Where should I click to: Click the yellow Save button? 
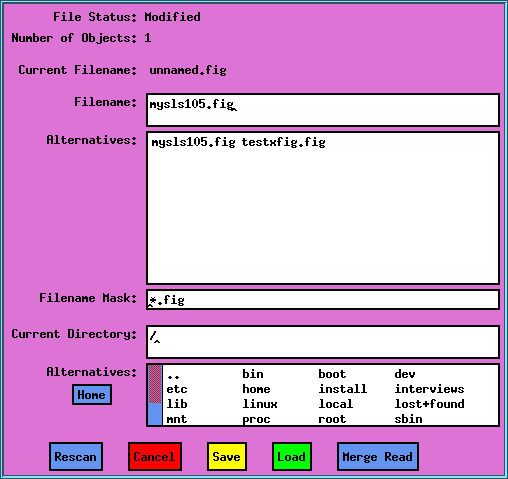click(x=227, y=456)
